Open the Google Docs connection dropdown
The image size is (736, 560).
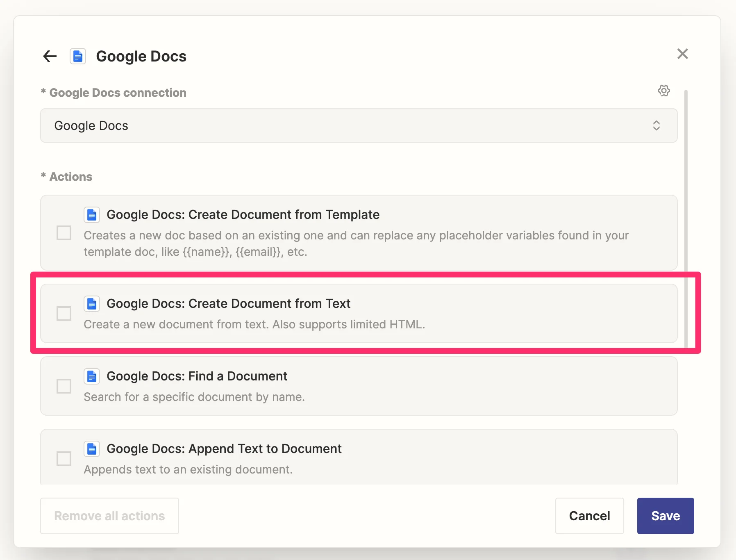click(x=359, y=125)
